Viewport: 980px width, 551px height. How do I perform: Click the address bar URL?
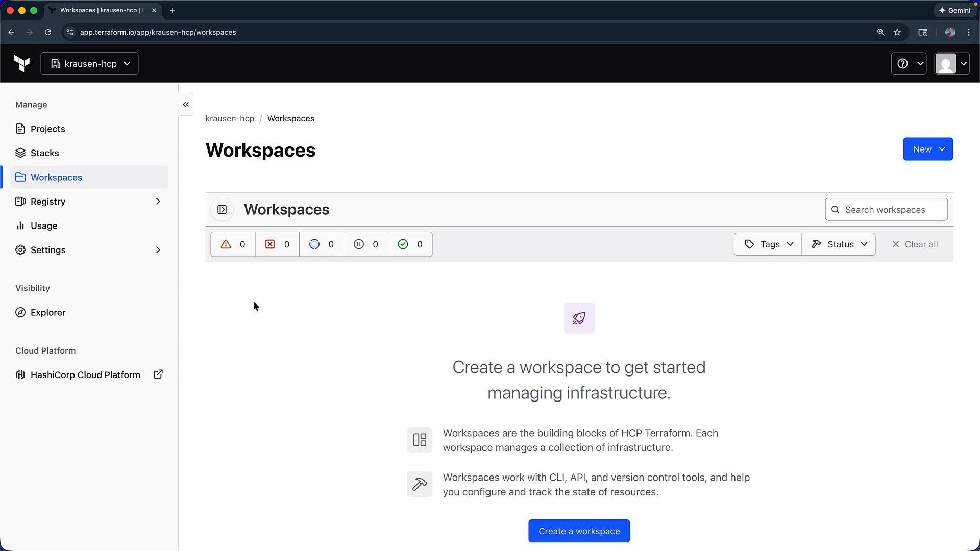coord(158,32)
